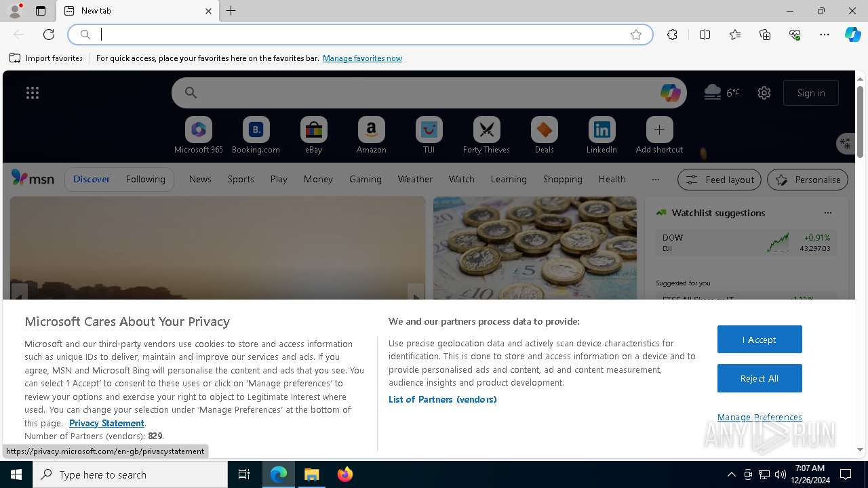Viewport: 868px width, 488px height.
Task: Open the Copilot sidebar icon
Action: tap(852, 35)
